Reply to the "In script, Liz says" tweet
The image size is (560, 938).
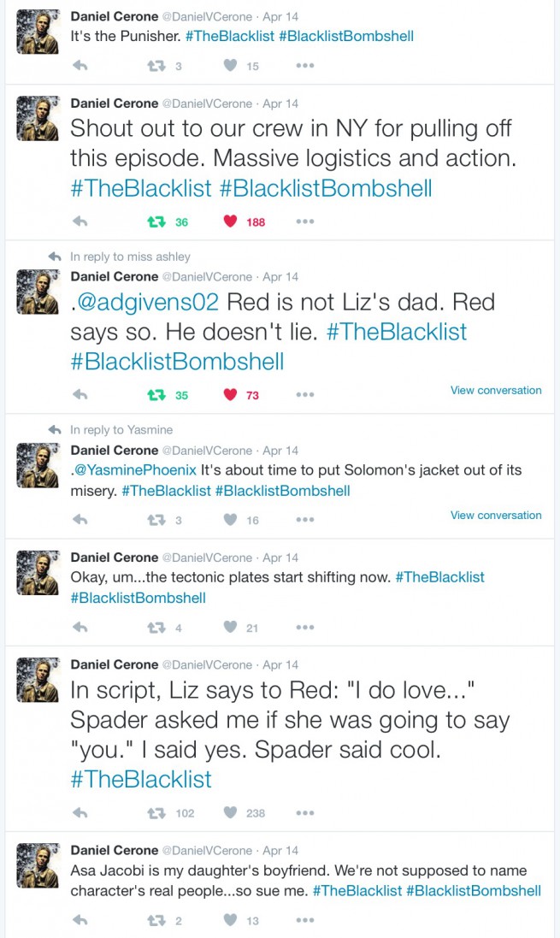(x=80, y=813)
